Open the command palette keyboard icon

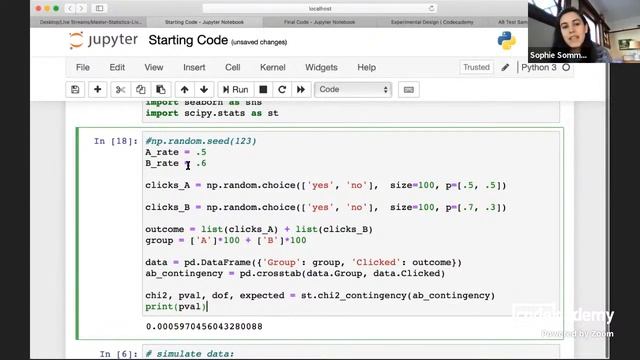(409, 89)
